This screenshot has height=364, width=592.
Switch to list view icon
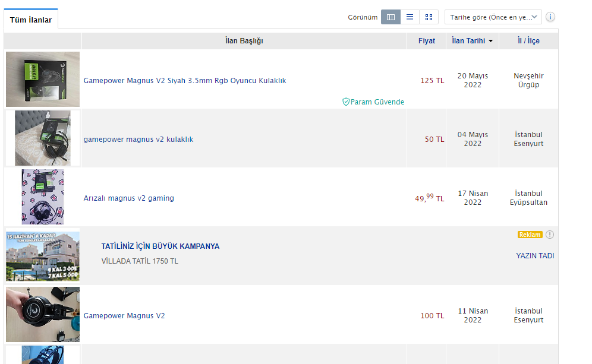(x=410, y=17)
